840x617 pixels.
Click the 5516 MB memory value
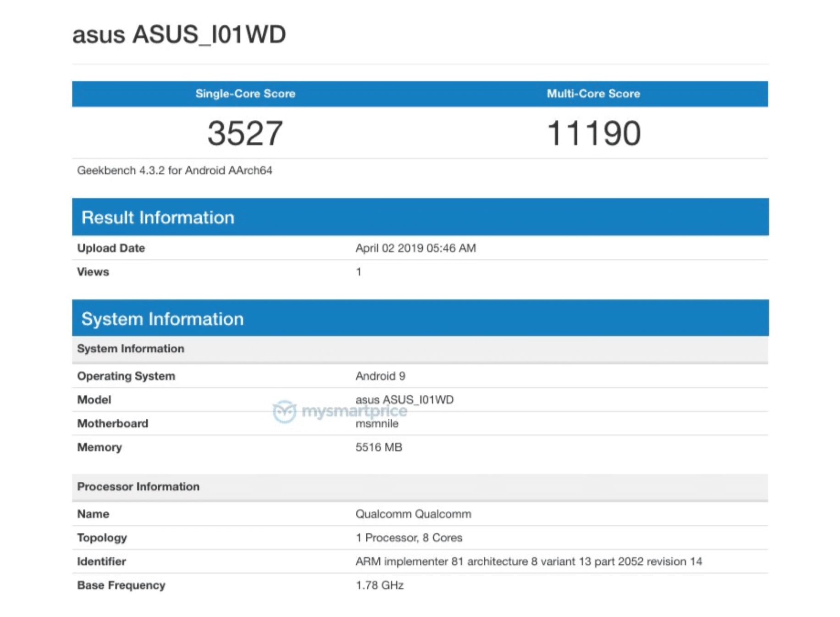pyautogui.click(x=379, y=447)
